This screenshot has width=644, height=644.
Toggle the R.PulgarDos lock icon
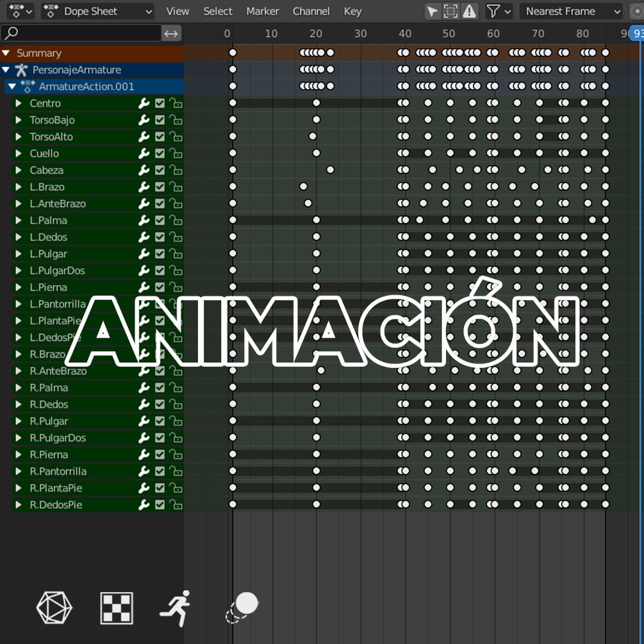tap(176, 438)
